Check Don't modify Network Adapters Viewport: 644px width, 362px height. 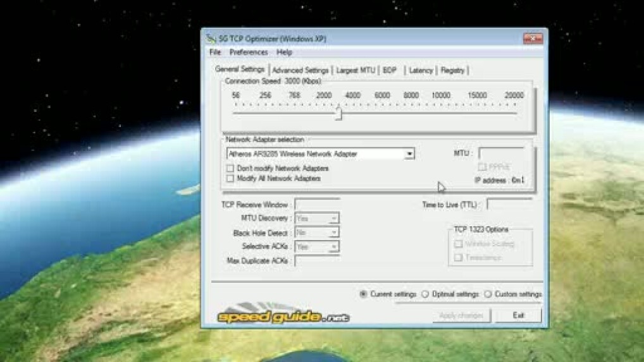pyautogui.click(x=230, y=169)
